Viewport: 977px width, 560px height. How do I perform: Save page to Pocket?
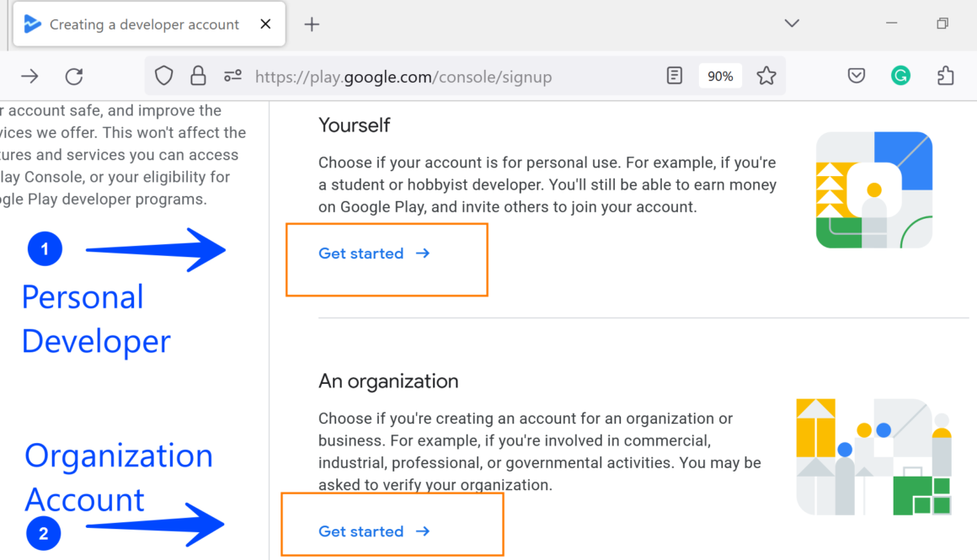click(857, 77)
